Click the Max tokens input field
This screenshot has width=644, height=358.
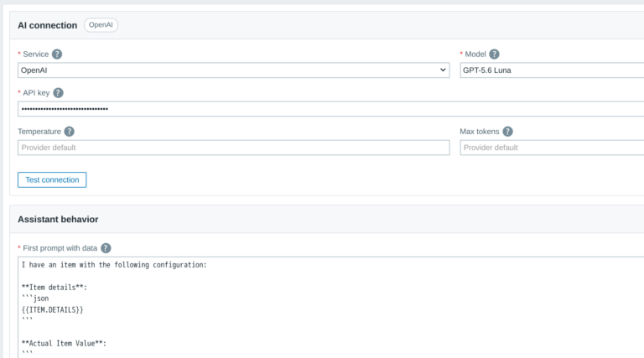click(552, 148)
